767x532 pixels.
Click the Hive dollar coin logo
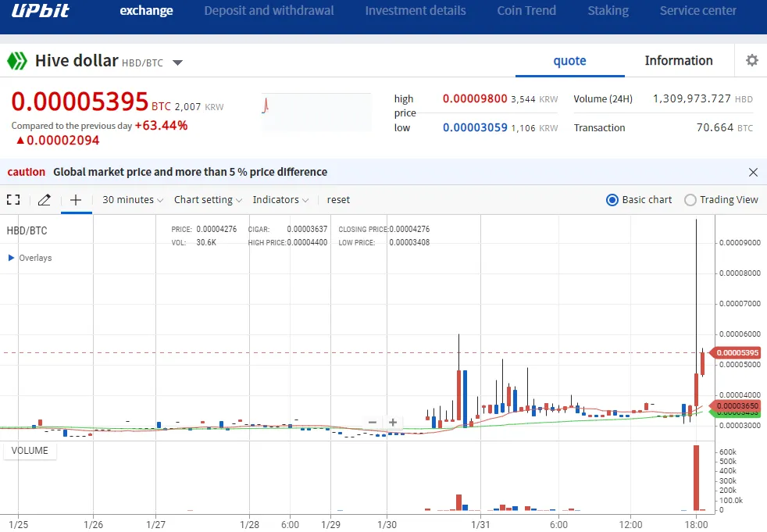17,61
